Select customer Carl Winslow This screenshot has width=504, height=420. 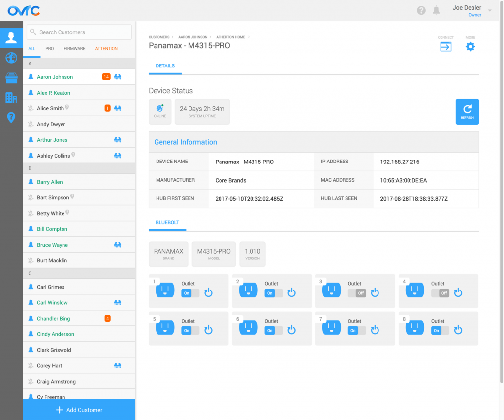tap(79, 303)
